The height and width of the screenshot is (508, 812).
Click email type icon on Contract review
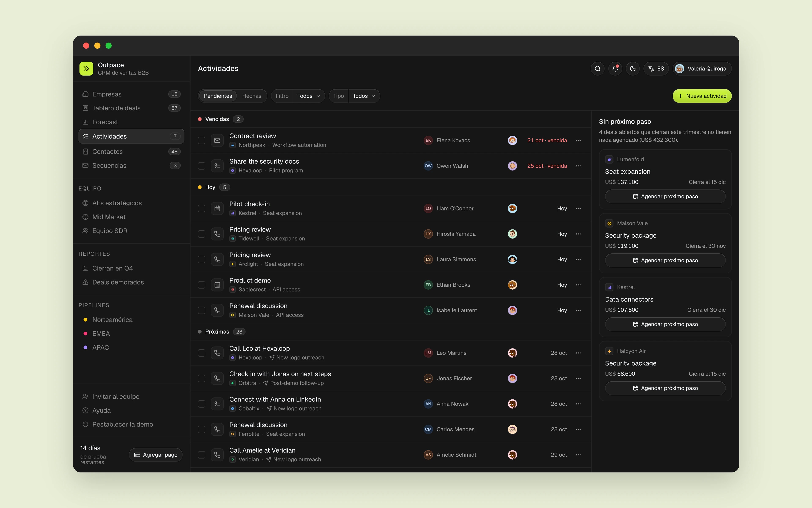(x=217, y=140)
